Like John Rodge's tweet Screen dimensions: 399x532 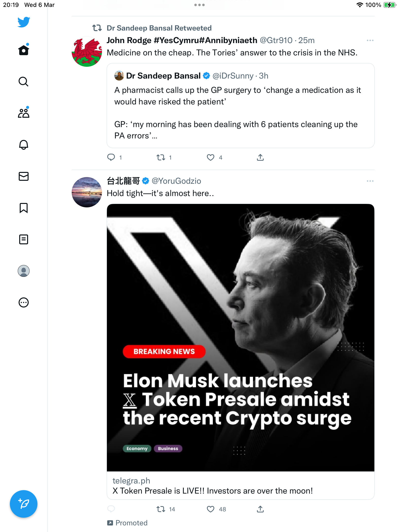pos(210,157)
